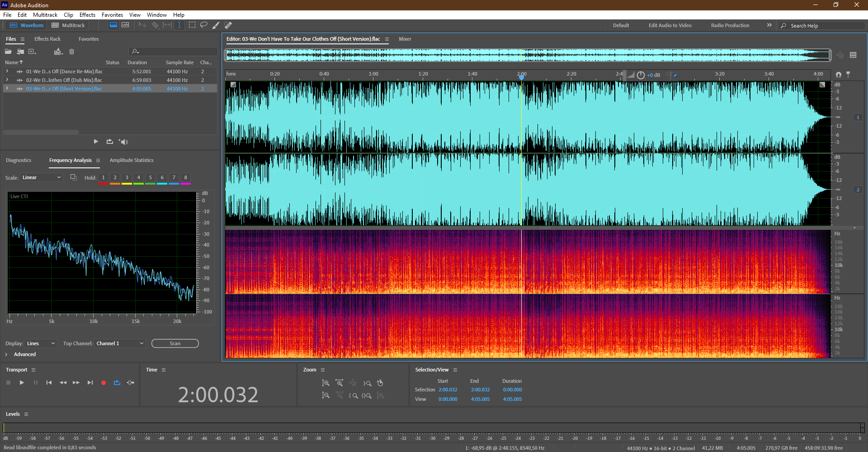Switch to the Amplitude Statistics tab
Image resolution: width=868 pixels, height=452 pixels.
click(x=132, y=160)
